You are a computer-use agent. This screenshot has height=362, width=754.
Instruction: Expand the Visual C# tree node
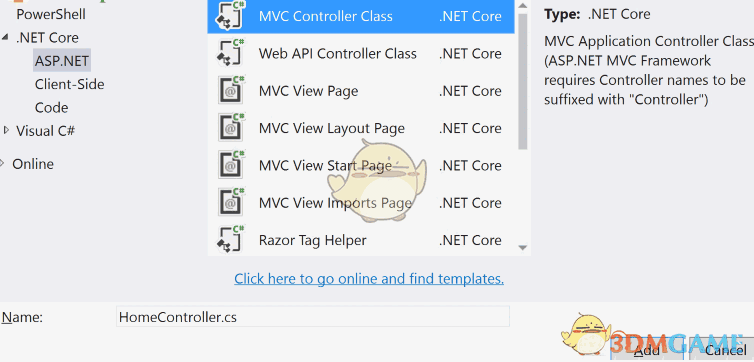(x=6, y=130)
